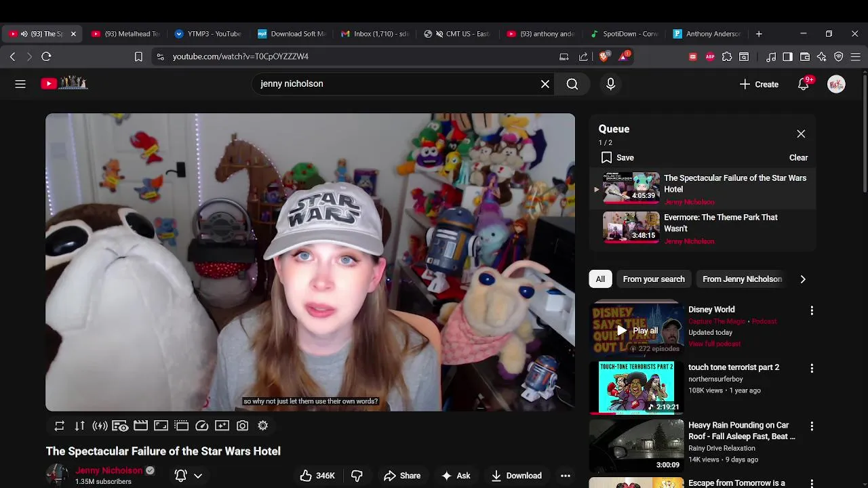Open the ABP extension icon
Viewport: 868px width, 488px height.
710,57
